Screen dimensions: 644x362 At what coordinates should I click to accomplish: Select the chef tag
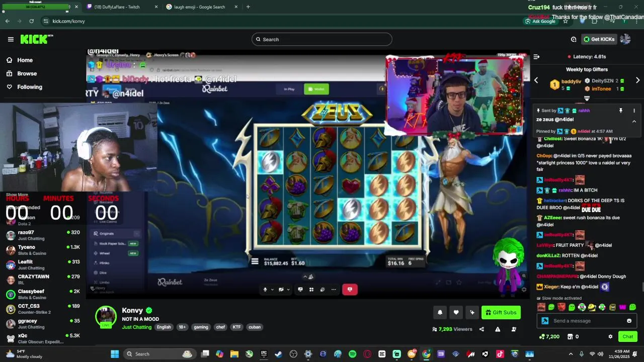220,327
